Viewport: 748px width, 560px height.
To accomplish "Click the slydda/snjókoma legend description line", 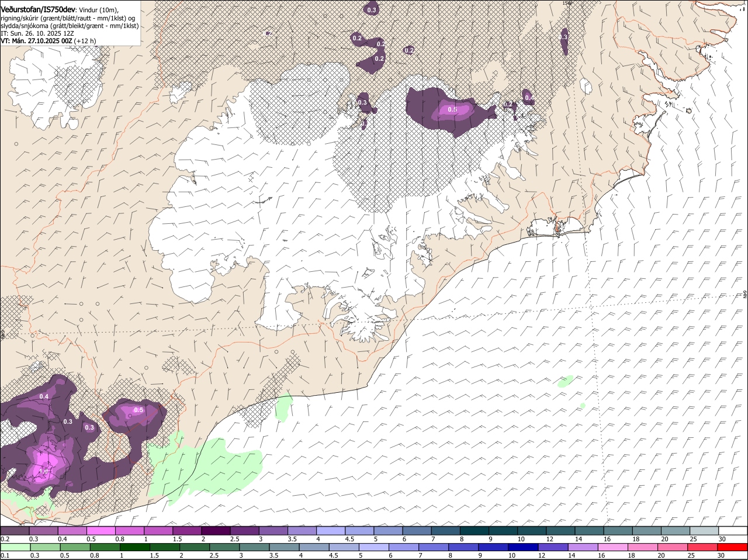I will (70, 26).
